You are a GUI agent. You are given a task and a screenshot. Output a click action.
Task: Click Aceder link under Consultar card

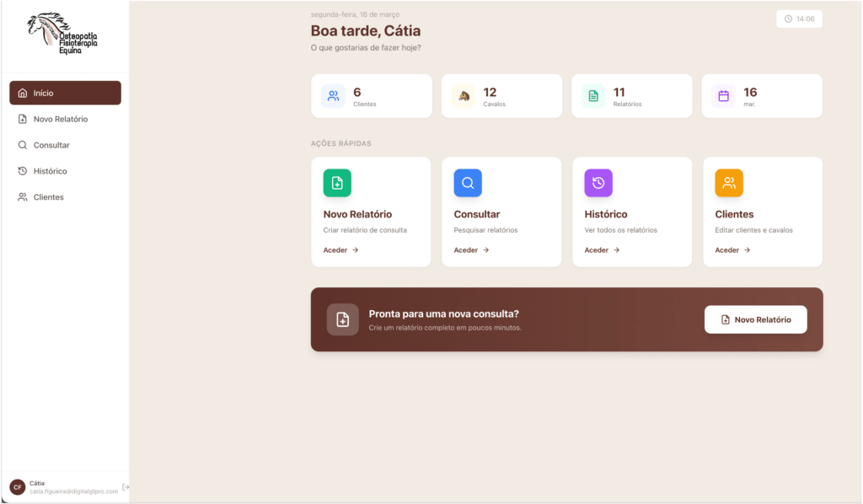tap(471, 250)
